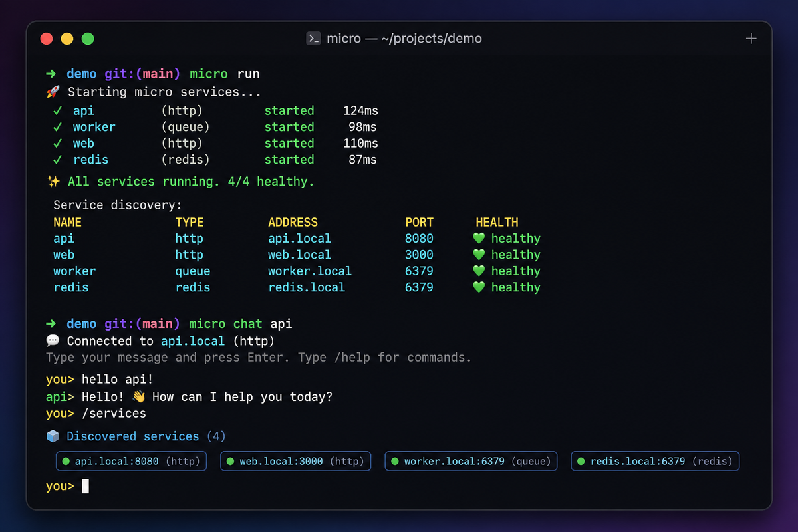Click the (redis) label in startup list

(186, 160)
